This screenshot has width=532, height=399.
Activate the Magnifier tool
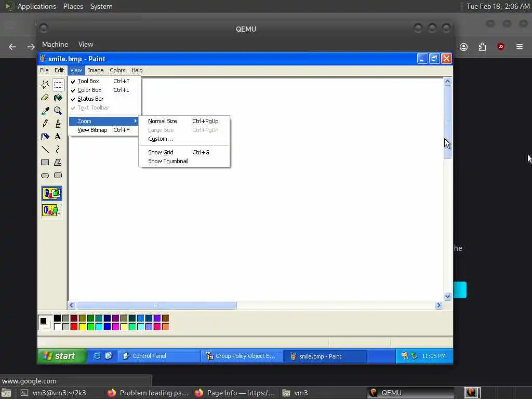58,111
